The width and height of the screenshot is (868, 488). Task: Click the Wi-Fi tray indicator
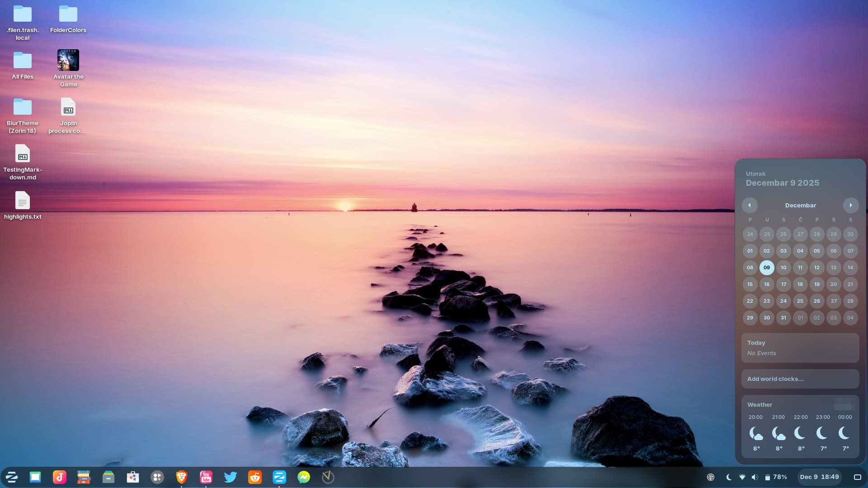(x=742, y=477)
